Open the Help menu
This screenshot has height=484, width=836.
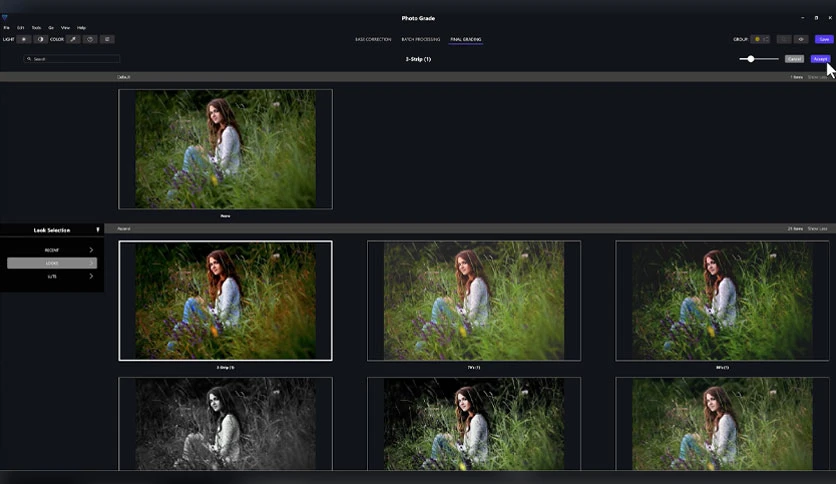click(82, 28)
